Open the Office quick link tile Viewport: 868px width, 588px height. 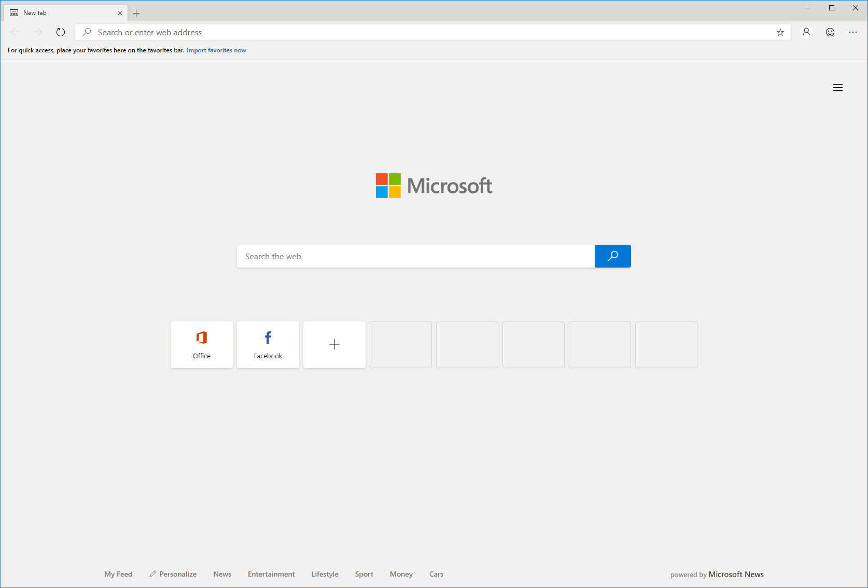[x=202, y=345]
